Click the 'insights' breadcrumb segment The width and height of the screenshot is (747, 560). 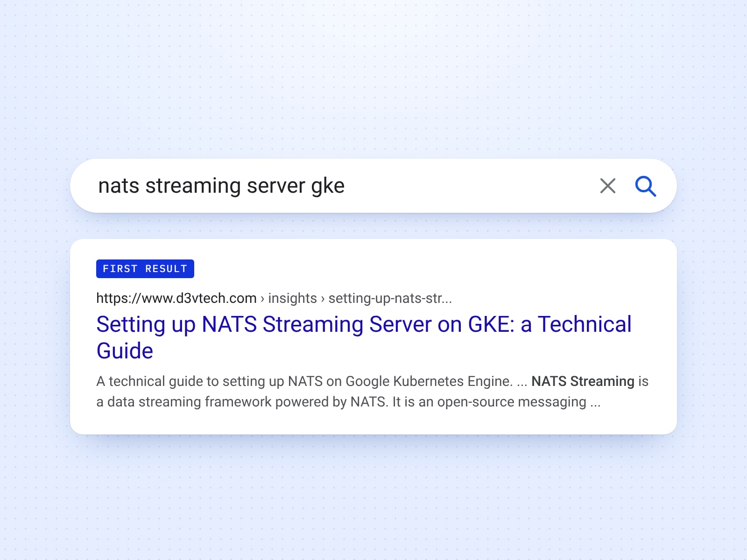point(292,298)
